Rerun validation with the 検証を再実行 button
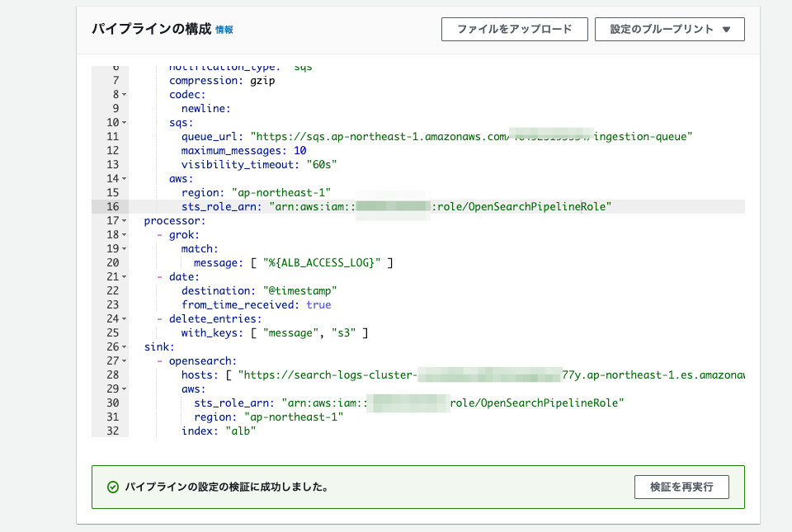The image size is (792, 532). click(x=681, y=487)
